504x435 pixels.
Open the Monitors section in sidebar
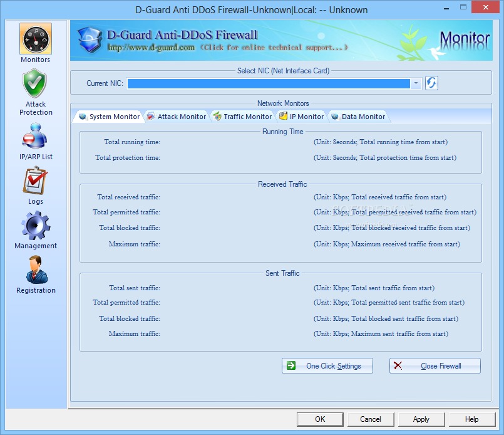pos(35,43)
